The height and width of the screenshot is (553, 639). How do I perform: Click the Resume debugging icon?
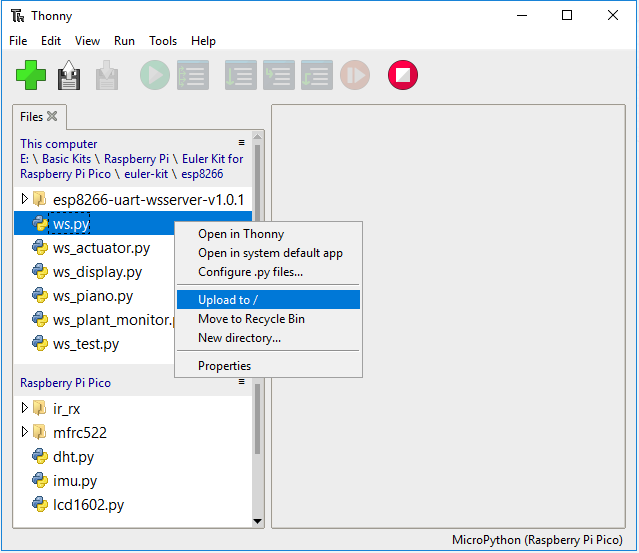tap(355, 75)
